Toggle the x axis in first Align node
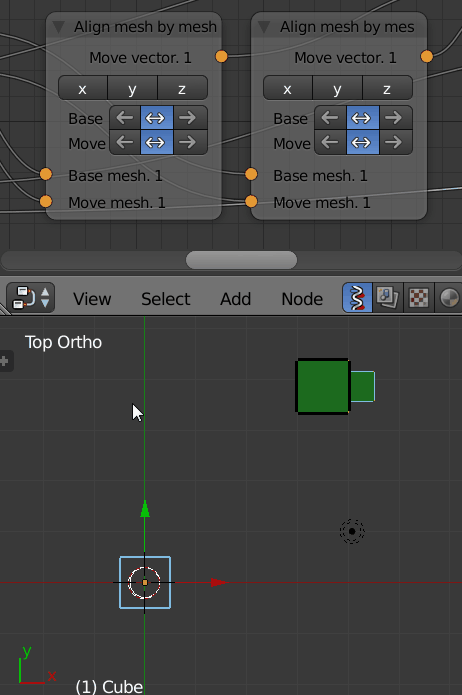 click(x=83, y=88)
